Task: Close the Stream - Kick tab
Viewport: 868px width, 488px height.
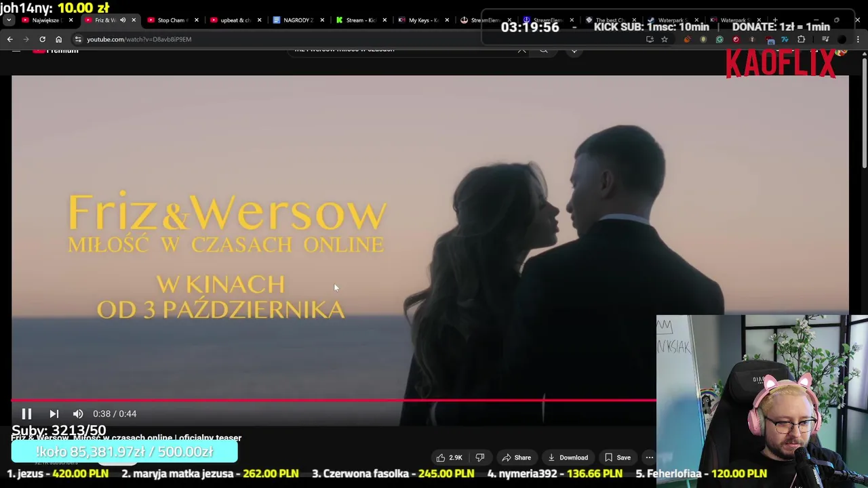Action: [x=384, y=20]
